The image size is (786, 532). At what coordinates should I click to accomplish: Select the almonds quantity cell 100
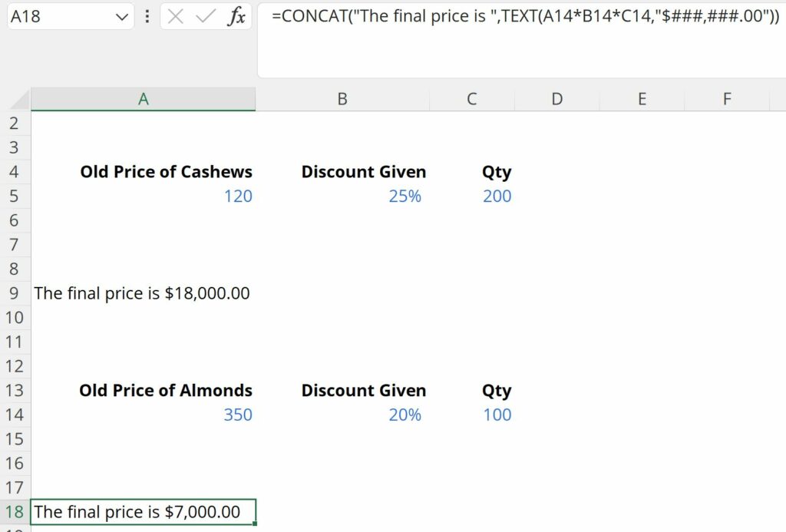(x=471, y=415)
